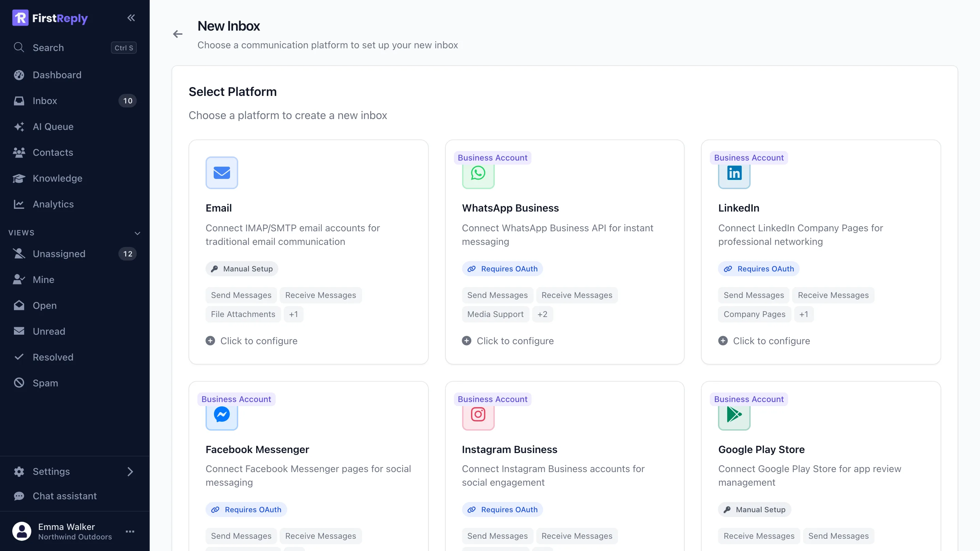The height and width of the screenshot is (551, 980).
Task: Open Inbox with 10 items
Action: click(x=75, y=101)
